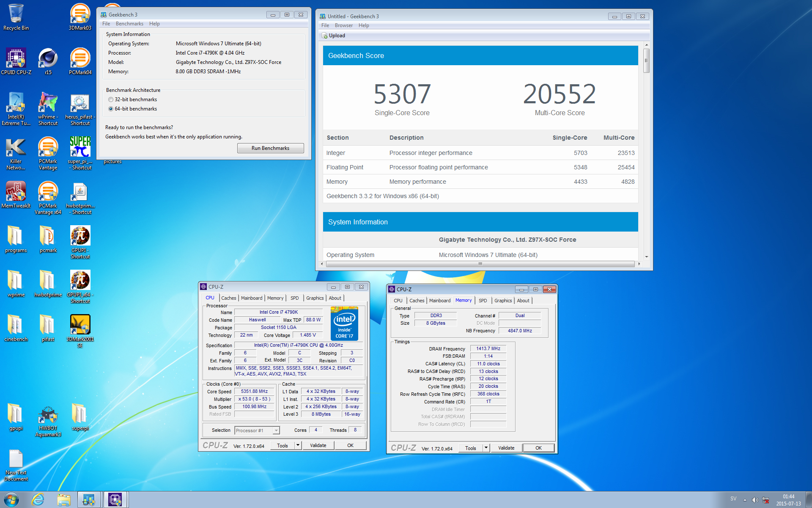812x508 pixels.
Task: Open the cinebench folder icon
Action: pyautogui.click(x=16, y=328)
